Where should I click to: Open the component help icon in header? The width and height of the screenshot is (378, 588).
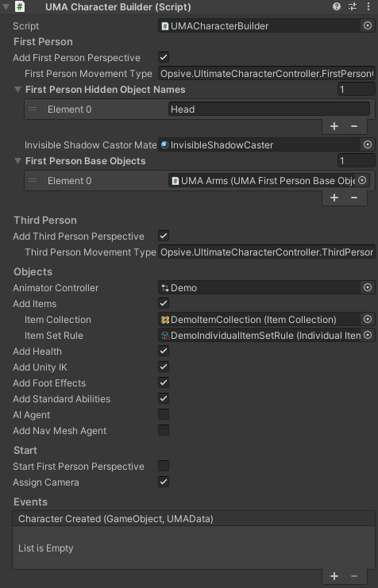tap(337, 6)
